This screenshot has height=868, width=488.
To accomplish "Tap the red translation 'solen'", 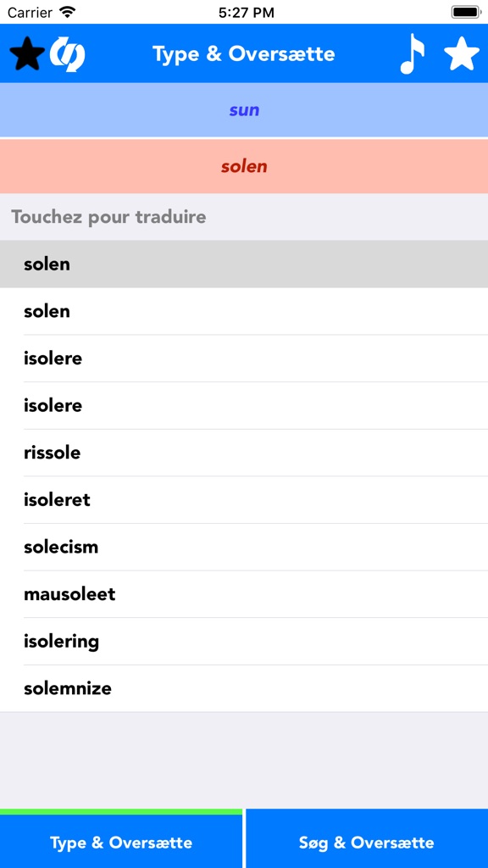I will point(244,166).
